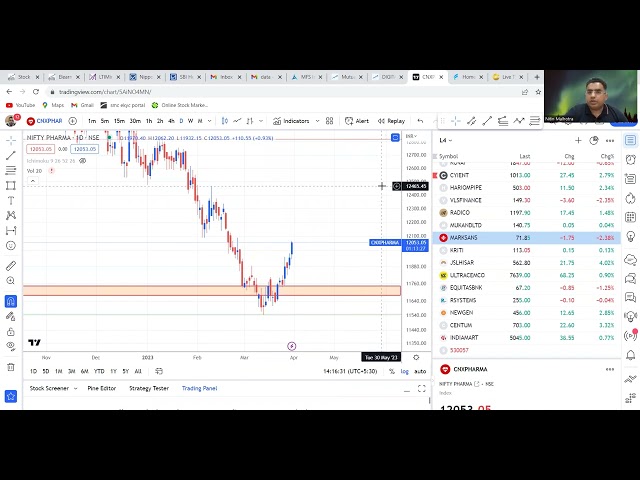Select the ruler measure tool
Screen dimensions: 640x480
(x=11, y=266)
